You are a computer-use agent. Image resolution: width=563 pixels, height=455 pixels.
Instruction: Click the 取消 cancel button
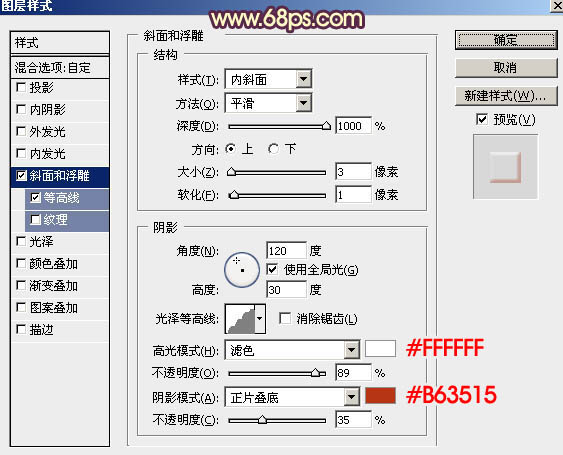(x=506, y=68)
